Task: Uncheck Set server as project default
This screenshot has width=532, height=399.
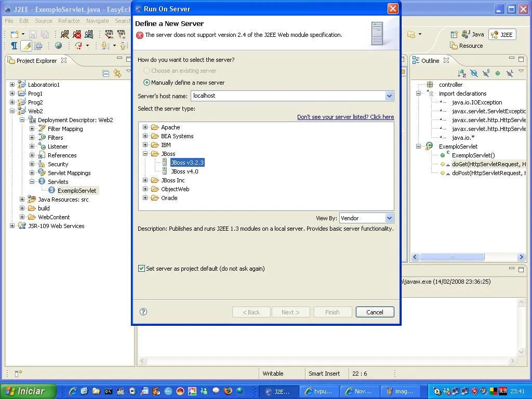Action: [141, 269]
